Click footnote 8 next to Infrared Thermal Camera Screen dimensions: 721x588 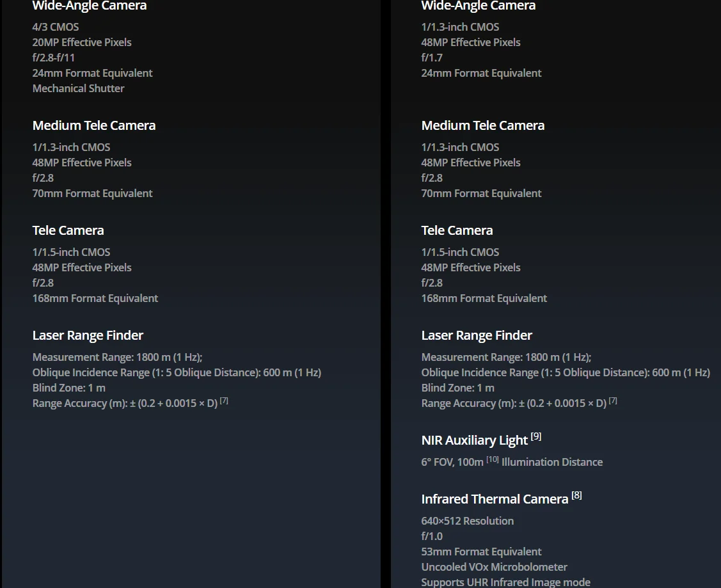576,495
